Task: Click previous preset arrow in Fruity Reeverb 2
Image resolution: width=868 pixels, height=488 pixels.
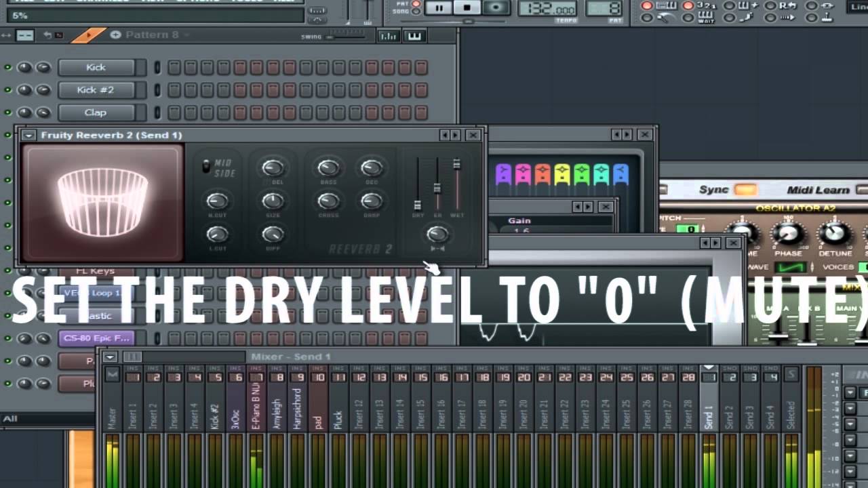Action: [x=445, y=135]
